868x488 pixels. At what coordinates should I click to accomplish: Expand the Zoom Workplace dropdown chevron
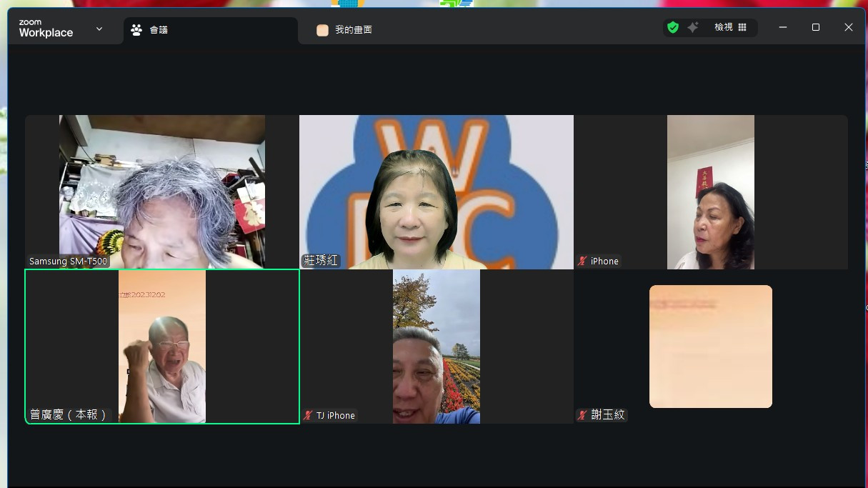tap(99, 29)
